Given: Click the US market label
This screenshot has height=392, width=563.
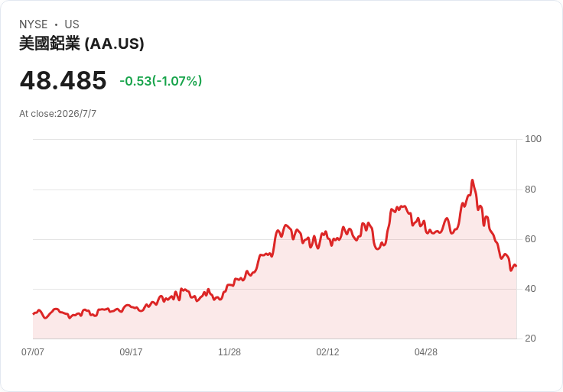Looking at the screenshot, I should (x=72, y=24).
